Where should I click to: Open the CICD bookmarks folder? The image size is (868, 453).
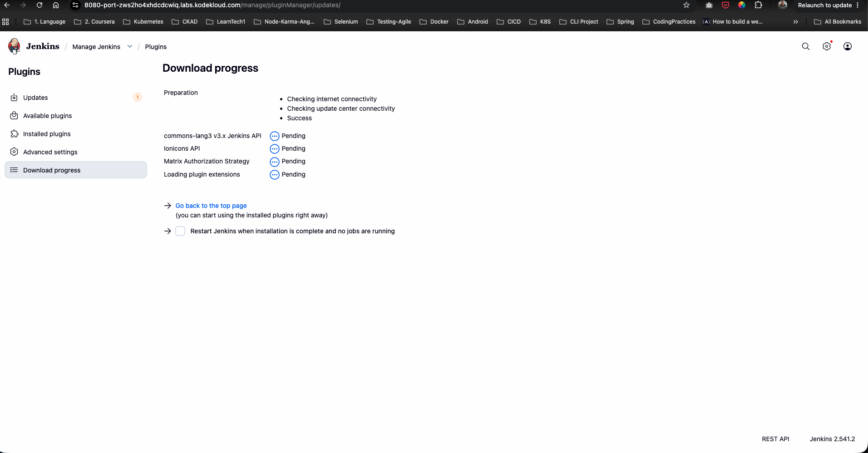[x=508, y=22]
